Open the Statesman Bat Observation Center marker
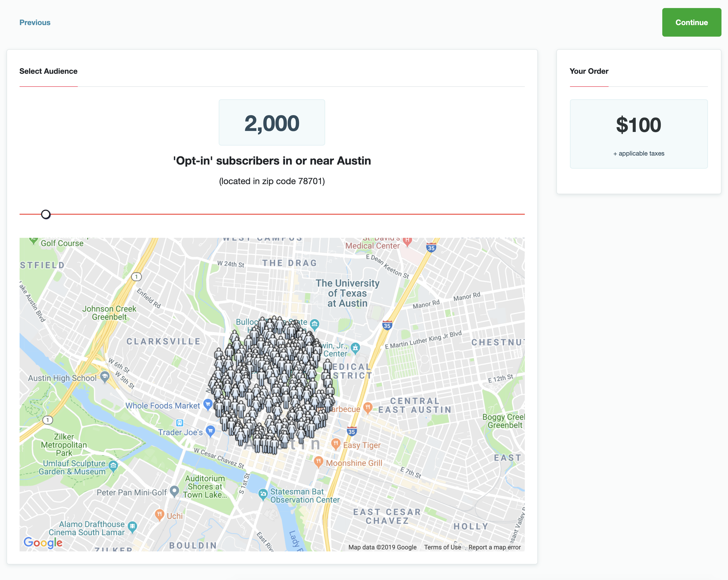This screenshot has width=728, height=580. [263, 494]
